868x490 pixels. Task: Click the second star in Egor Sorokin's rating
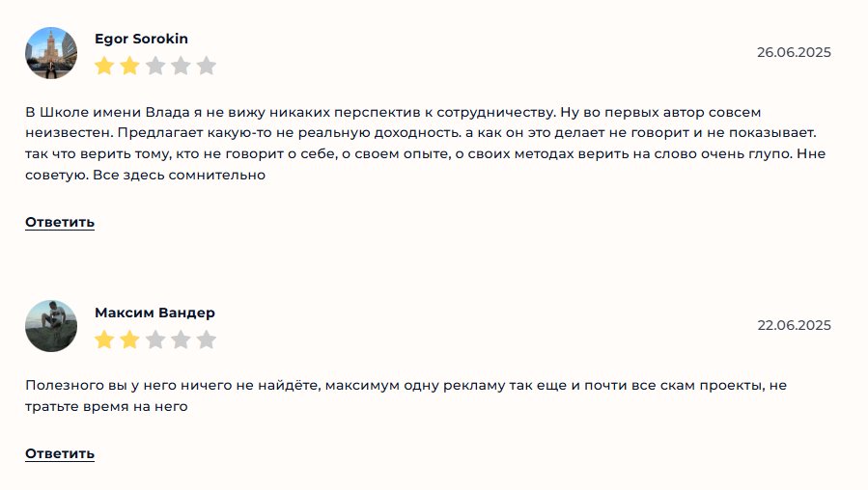(x=129, y=66)
